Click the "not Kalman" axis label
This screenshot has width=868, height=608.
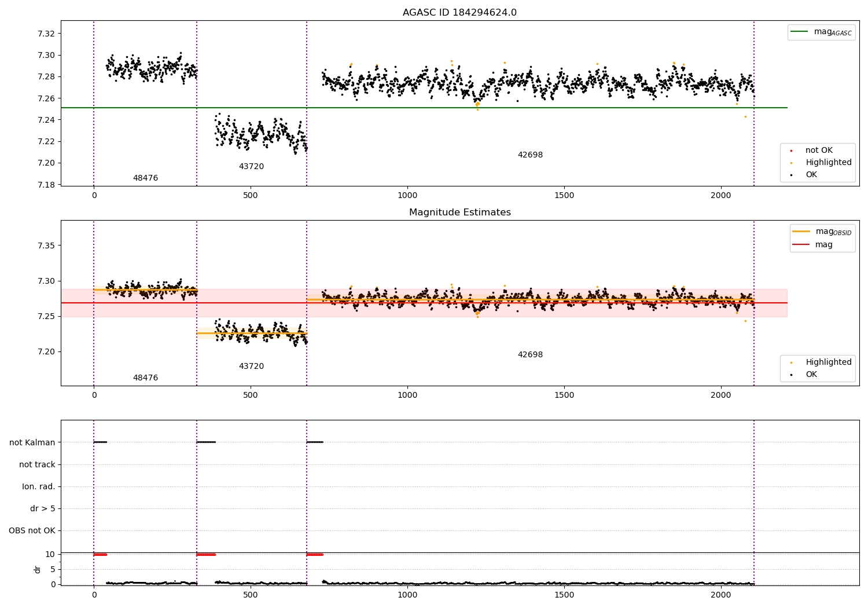[32, 443]
